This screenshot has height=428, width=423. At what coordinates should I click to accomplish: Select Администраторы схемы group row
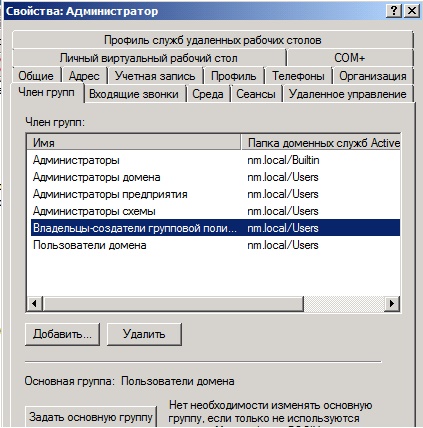pyautogui.click(x=215, y=211)
